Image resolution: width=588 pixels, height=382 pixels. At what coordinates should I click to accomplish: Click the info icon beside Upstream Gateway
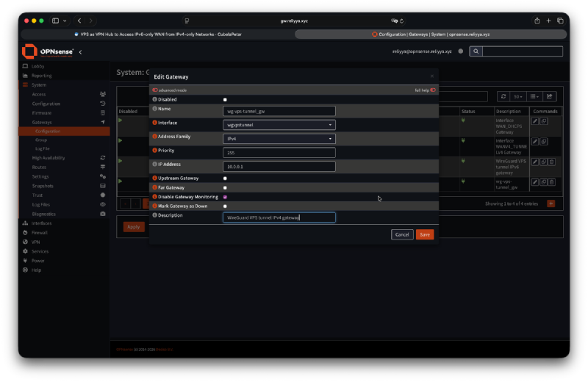tap(154, 178)
